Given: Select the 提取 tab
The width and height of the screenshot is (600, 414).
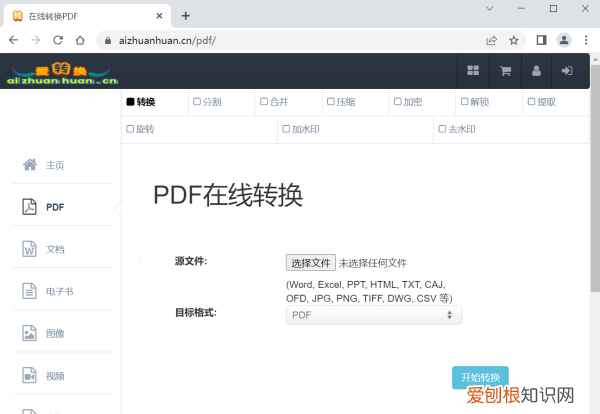Looking at the screenshot, I should 556,102.
